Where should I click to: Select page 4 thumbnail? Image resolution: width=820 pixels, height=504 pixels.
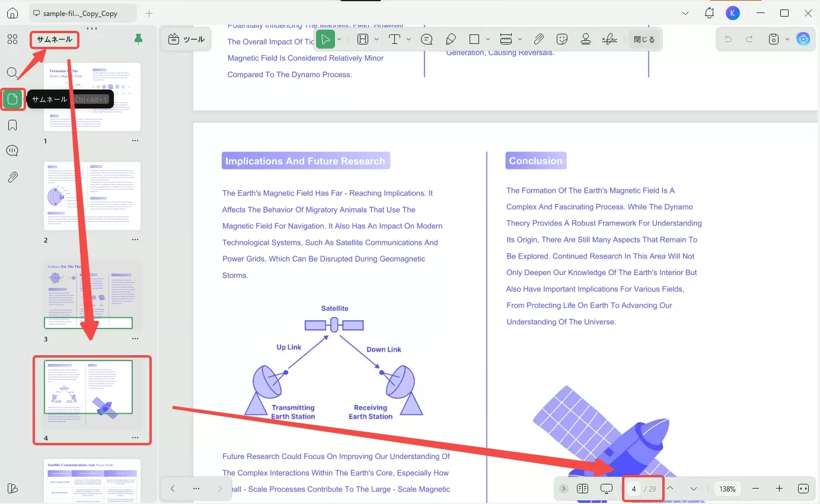click(x=92, y=394)
